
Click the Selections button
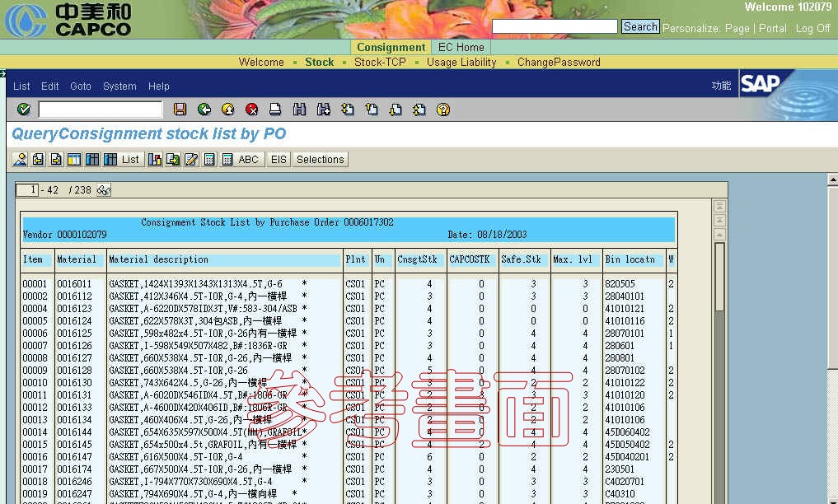coord(321,160)
